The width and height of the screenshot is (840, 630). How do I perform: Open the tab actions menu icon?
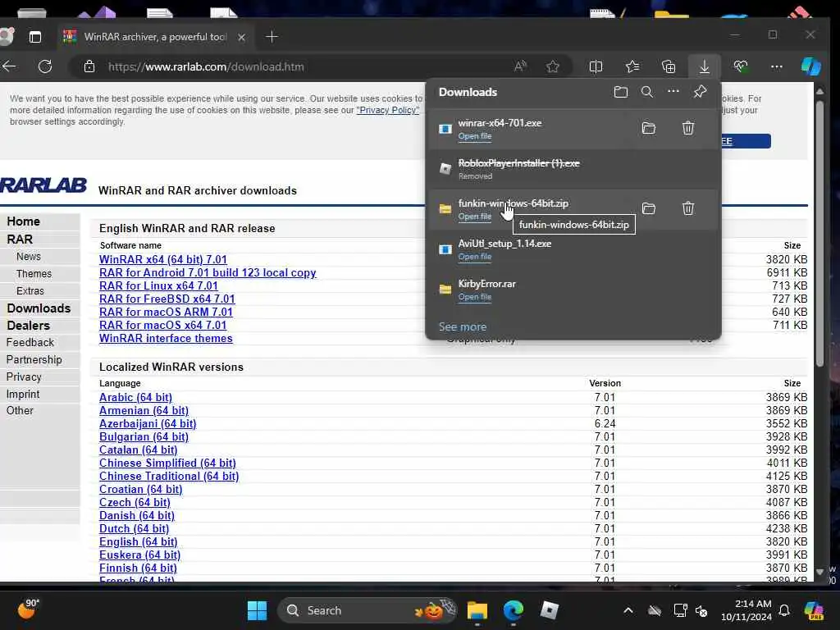(x=34, y=37)
